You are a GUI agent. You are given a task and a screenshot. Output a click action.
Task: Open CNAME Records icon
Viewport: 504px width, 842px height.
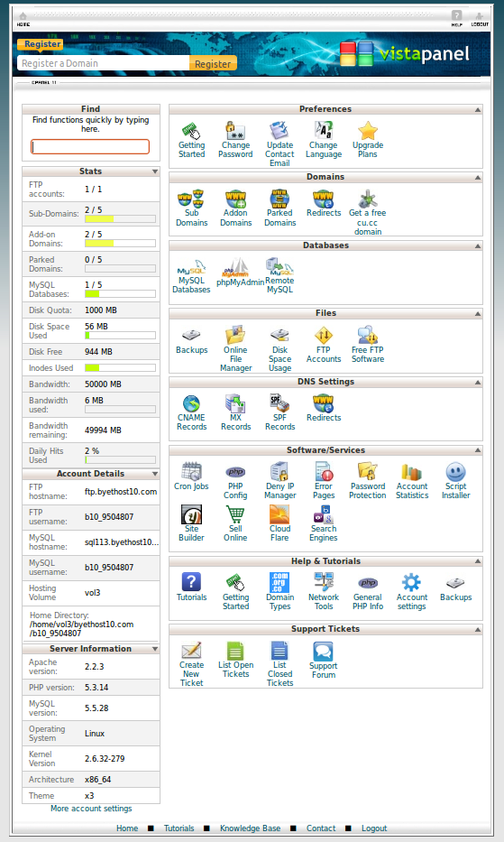point(192,403)
